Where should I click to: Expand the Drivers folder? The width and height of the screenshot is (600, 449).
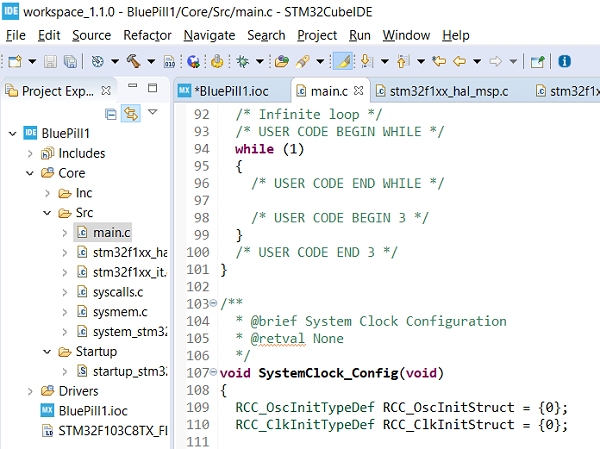31,391
